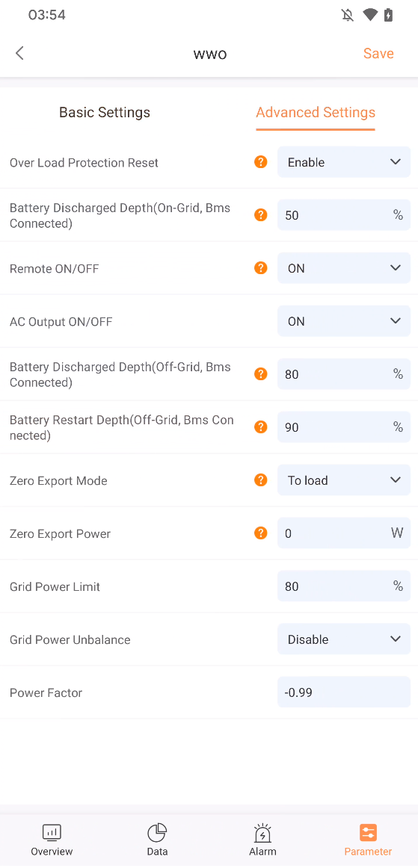Open the Overview monitor icon
The height and width of the screenshot is (868, 418).
[52, 833]
